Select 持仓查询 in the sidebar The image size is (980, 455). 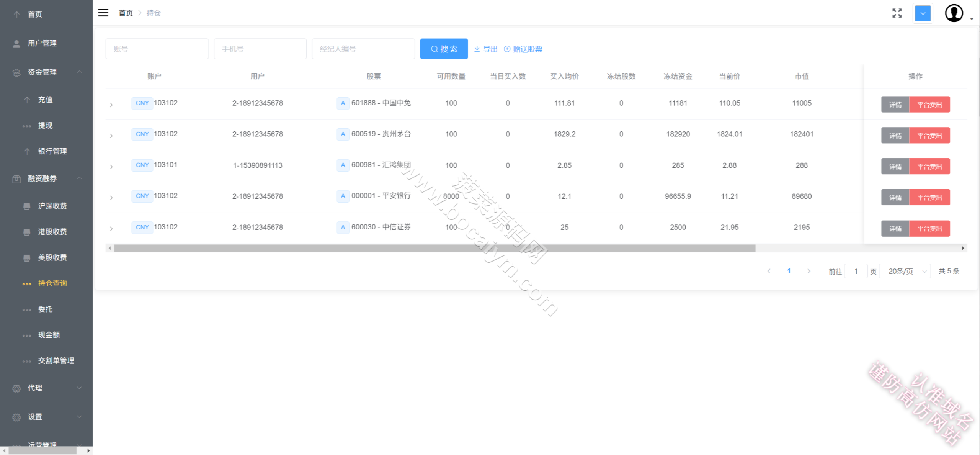point(46,283)
